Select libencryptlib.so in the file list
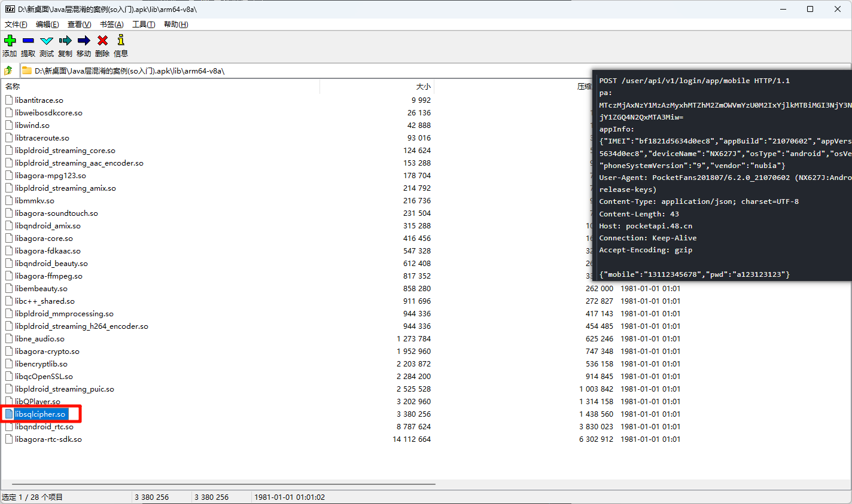Image resolution: width=852 pixels, height=504 pixels. [x=41, y=364]
